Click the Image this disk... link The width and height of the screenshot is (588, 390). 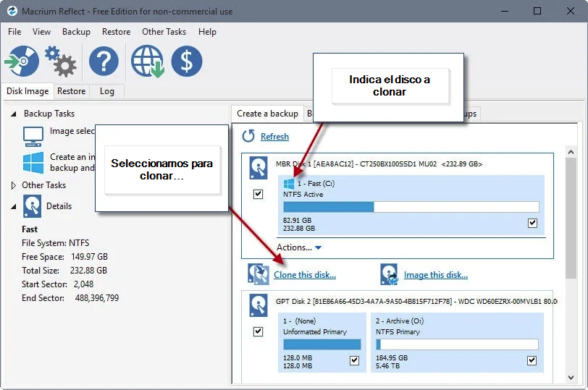point(436,275)
